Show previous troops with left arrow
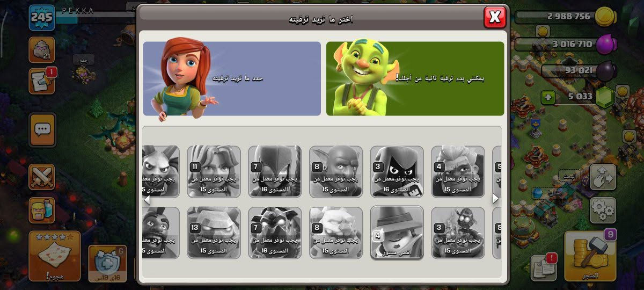Image resolution: width=644 pixels, height=290 pixels. [147, 199]
